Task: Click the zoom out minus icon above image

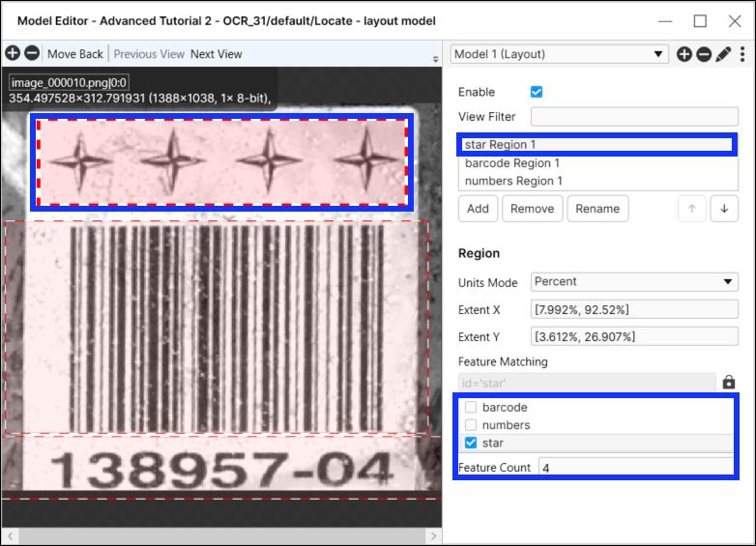Action: (x=32, y=54)
